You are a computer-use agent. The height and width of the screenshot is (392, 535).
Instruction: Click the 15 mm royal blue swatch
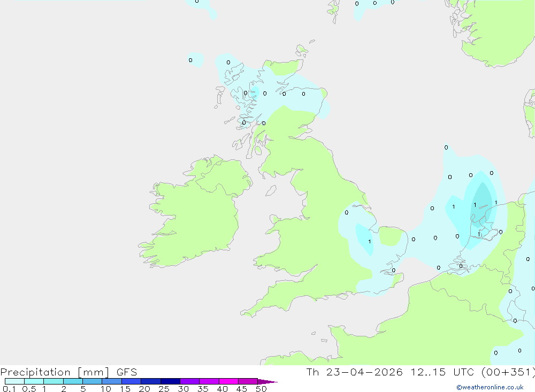(132, 381)
